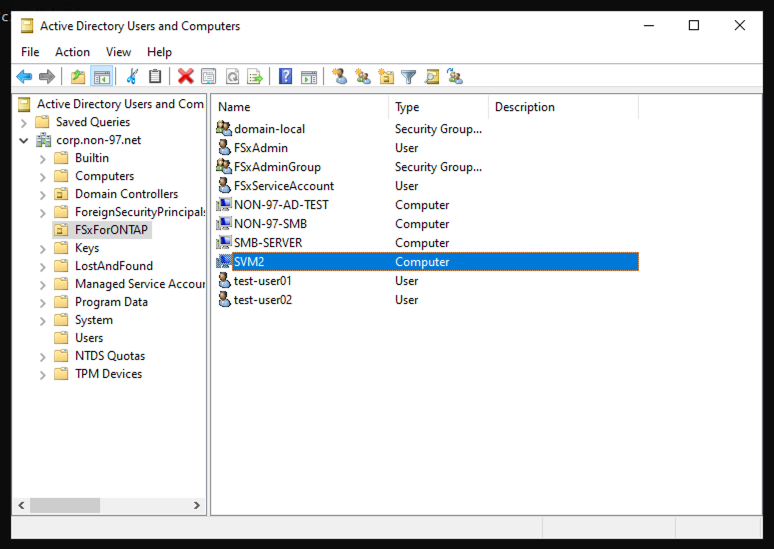Image resolution: width=774 pixels, height=549 pixels.
Task: Click the Back arrow in toolbar
Action: click(24, 76)
